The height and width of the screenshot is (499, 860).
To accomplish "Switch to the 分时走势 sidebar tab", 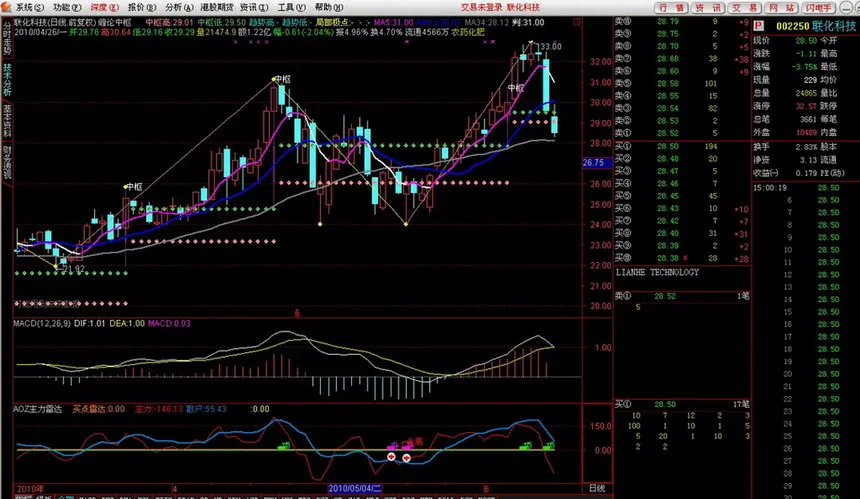I will [7, 38].
